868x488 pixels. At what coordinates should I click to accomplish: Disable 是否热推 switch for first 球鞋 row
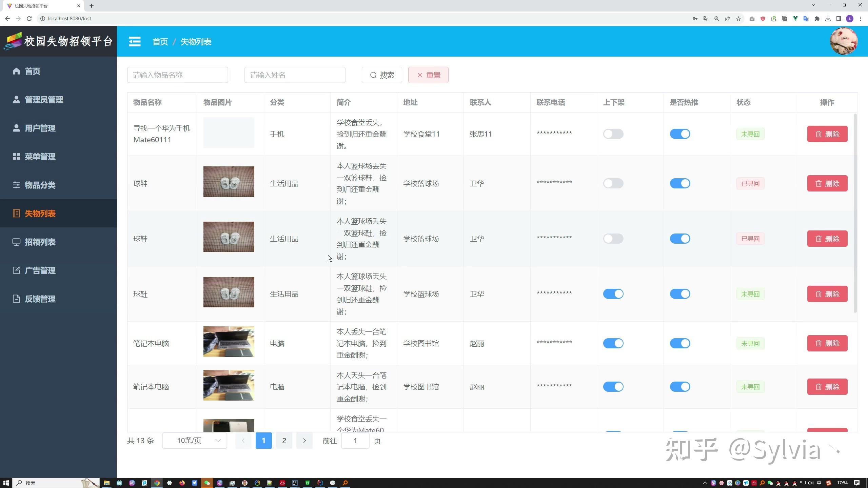click(679, 183)
